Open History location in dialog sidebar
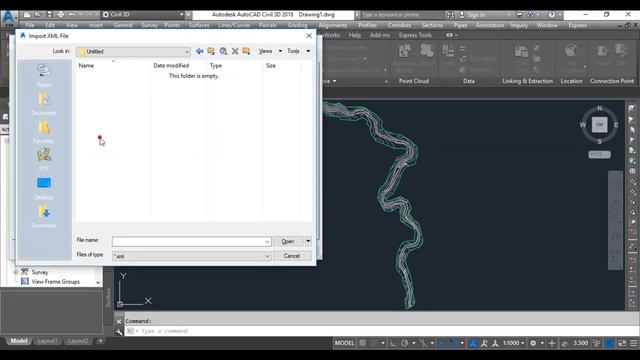Screen dimensions: 640x360 click(x=44, y=76)
